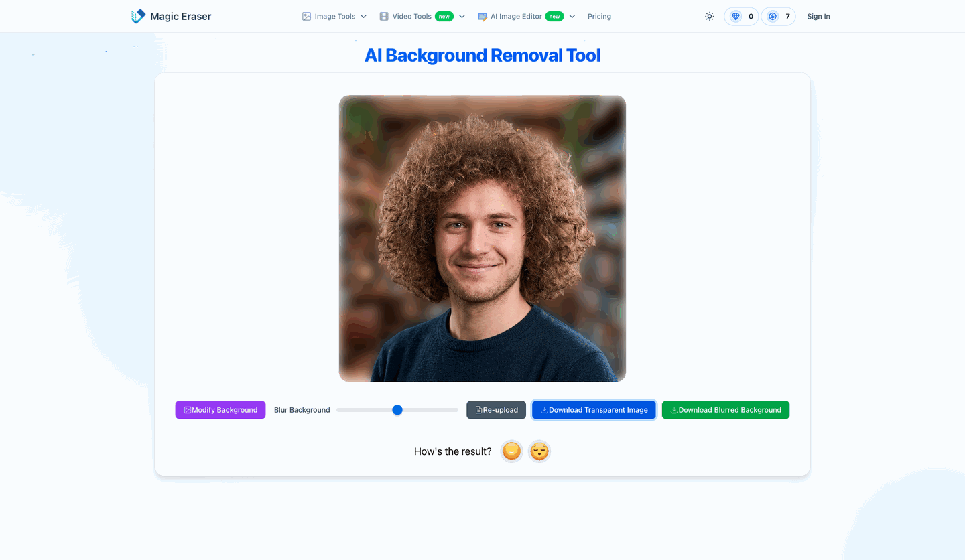Click the "new" badge beside AI Image Editor
The width and height of the screenshot is (965, 560).
click(554, 17)
